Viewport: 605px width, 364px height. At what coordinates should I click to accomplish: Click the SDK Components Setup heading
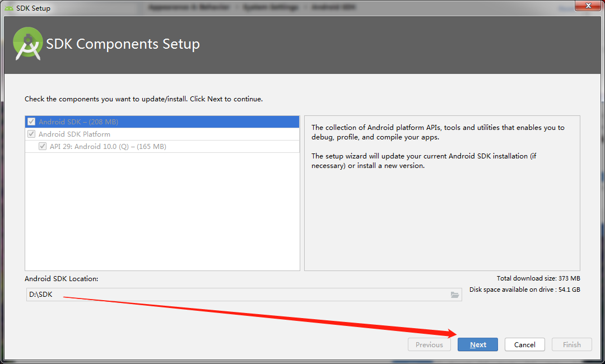click(123, 44)
